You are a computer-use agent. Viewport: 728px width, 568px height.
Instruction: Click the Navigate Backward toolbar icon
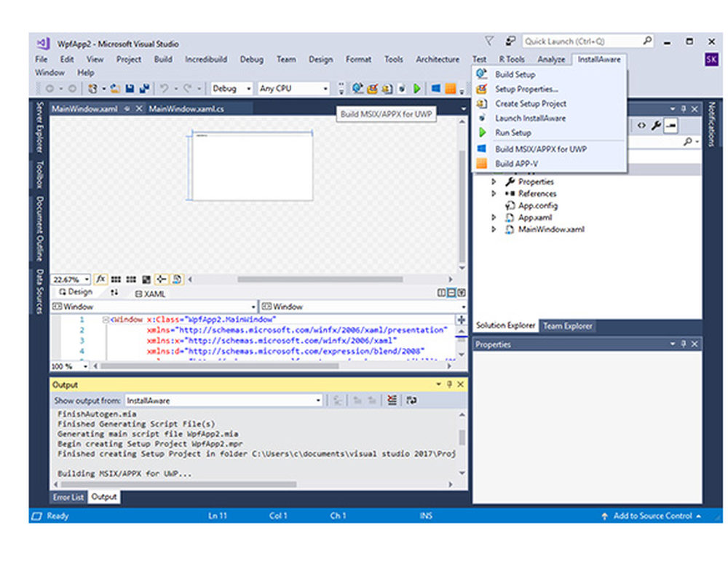[x=50, y=88]
